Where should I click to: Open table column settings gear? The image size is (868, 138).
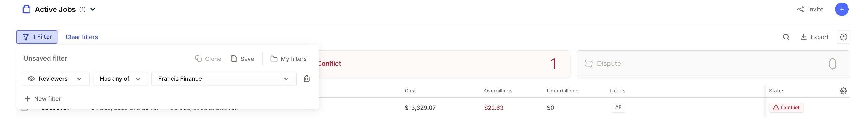tap(843, 91)
